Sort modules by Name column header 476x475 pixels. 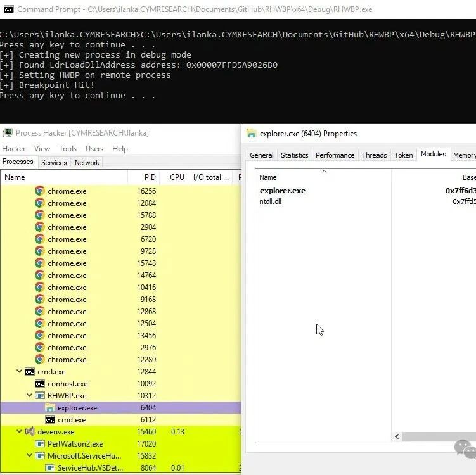click(323, 177)
